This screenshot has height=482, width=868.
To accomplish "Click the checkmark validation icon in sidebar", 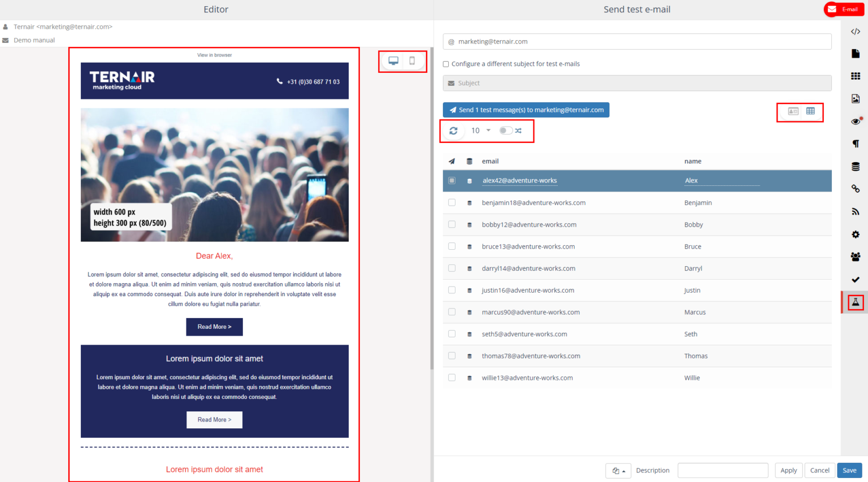I will 856,280.
